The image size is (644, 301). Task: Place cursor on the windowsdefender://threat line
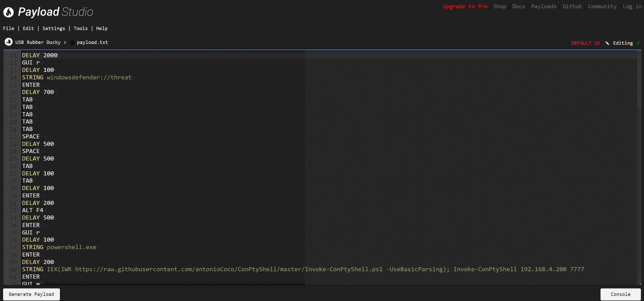coord(89,78)
